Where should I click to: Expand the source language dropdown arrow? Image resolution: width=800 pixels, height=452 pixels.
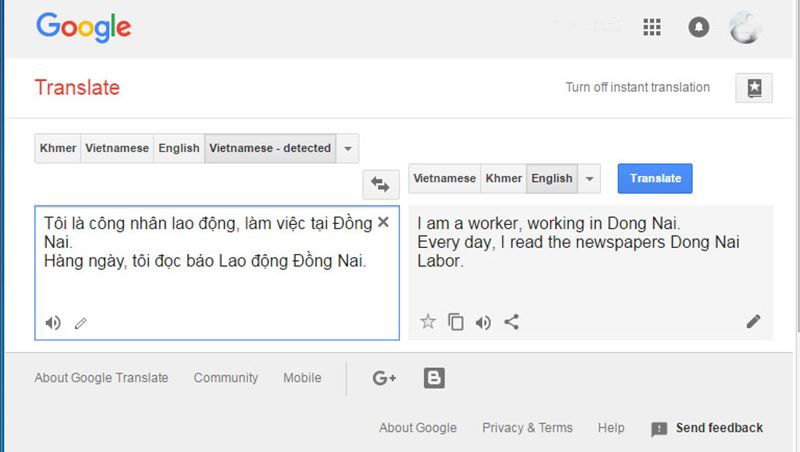pyautogui.click(x=347, y=148)
